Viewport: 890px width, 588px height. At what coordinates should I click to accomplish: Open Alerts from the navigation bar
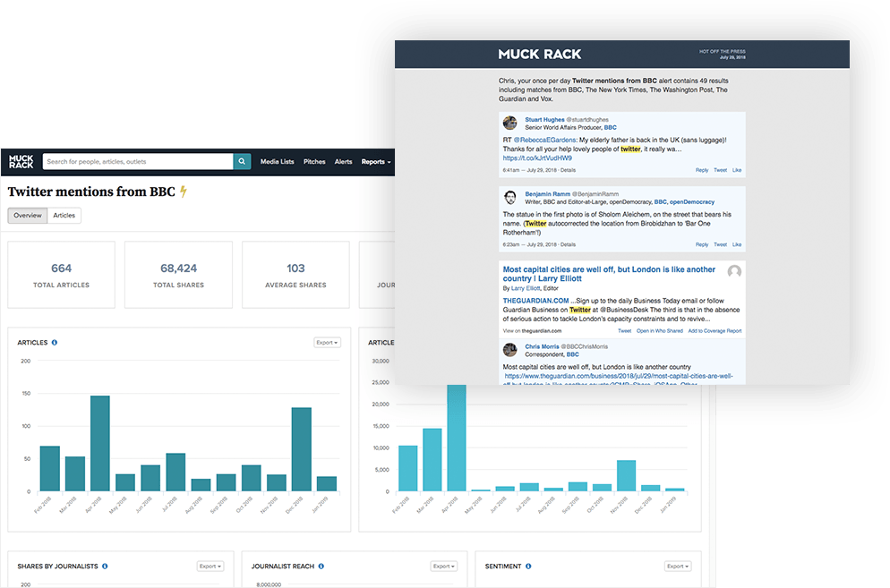pos(344,162)
